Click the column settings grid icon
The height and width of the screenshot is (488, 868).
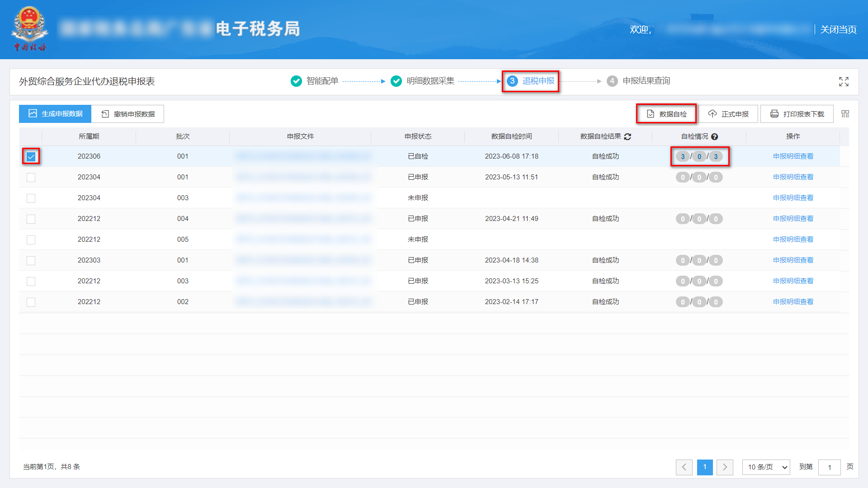[x=845, y=114]
